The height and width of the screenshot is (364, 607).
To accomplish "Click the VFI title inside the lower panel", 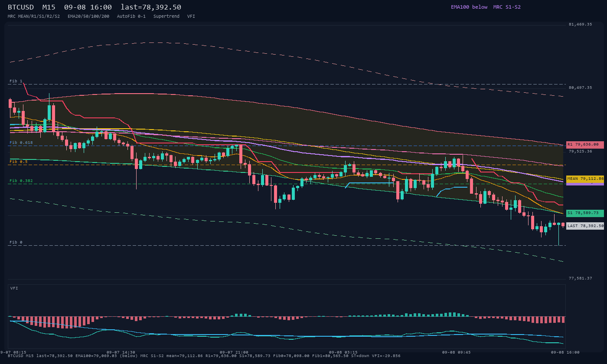I will point(14,288).
